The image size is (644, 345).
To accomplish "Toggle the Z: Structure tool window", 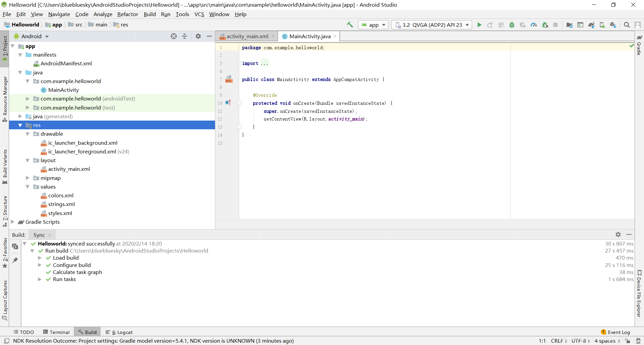I will coord(5,211).
